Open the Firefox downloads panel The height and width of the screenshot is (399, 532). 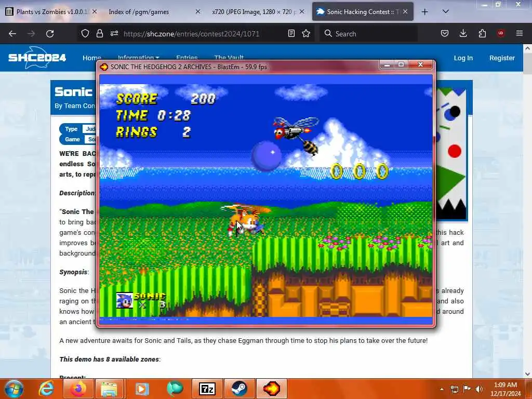[x=463, y=33]
